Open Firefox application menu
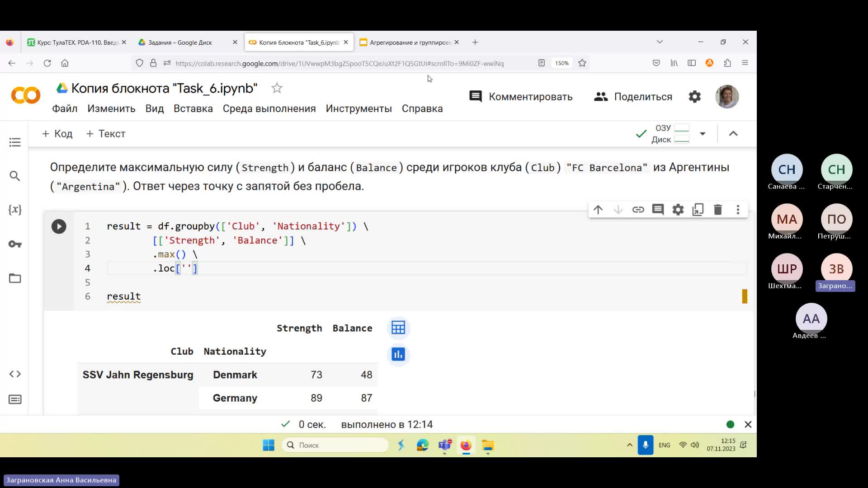 [x=745, y=63]
